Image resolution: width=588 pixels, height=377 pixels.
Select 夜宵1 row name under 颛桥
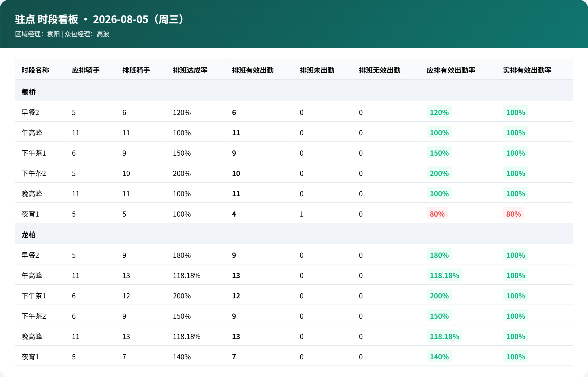[30, 214]
